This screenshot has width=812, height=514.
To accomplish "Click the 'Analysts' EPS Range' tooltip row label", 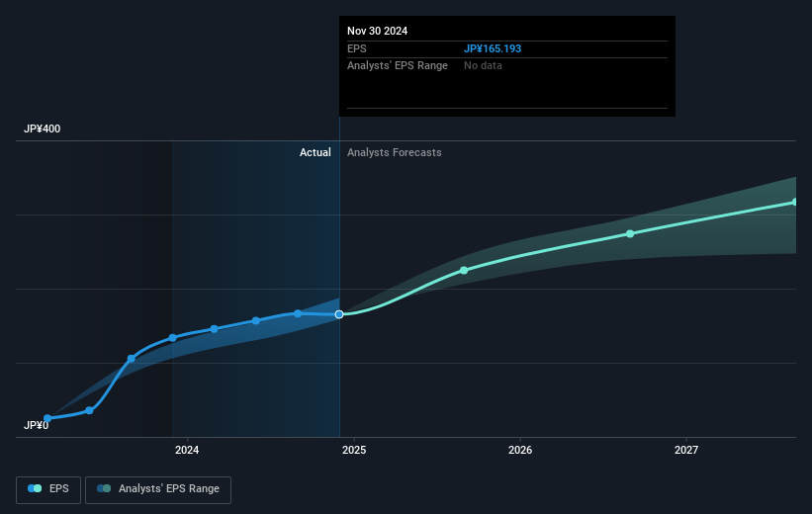I will (398, 66).
